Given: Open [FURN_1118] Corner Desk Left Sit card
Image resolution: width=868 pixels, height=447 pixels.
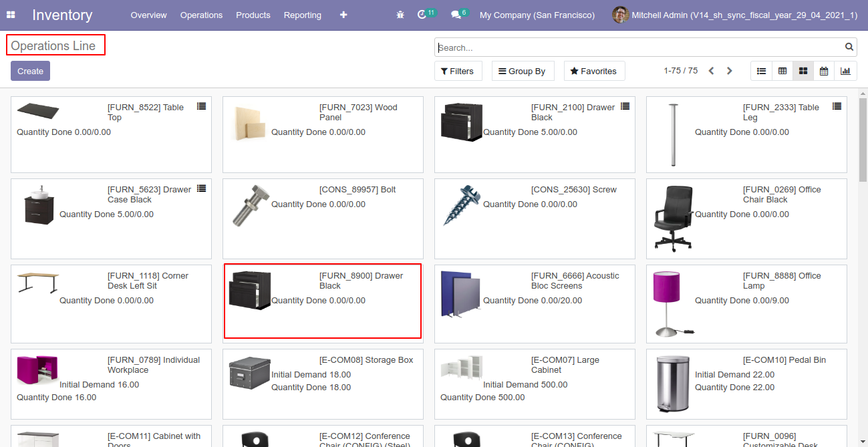Looking at the screenshot, I should [x=111, y=303].
